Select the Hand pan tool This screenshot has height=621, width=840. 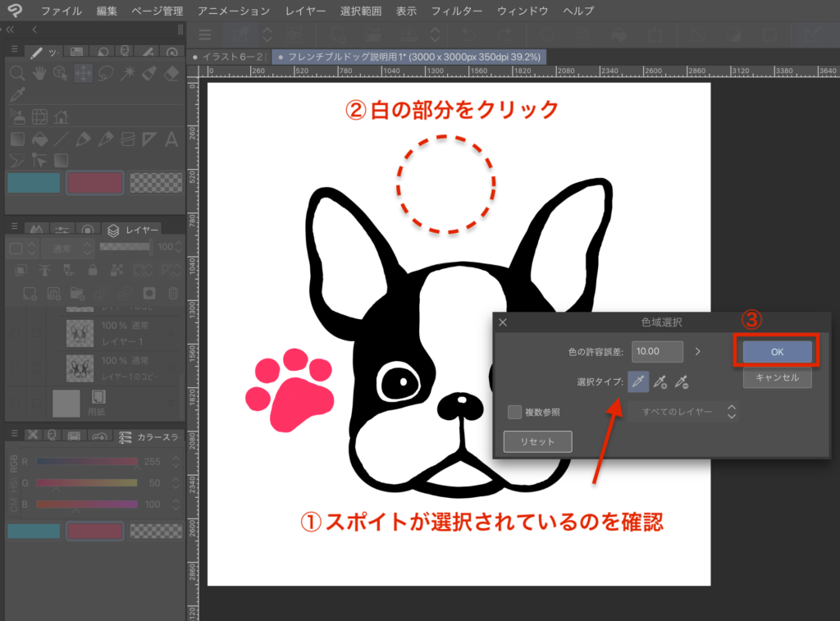39,74
